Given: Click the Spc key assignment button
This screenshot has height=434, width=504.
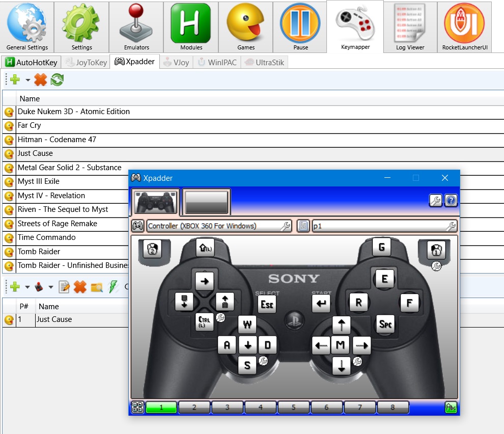Looking at the screenshot, I should click(x=385, y=324).
